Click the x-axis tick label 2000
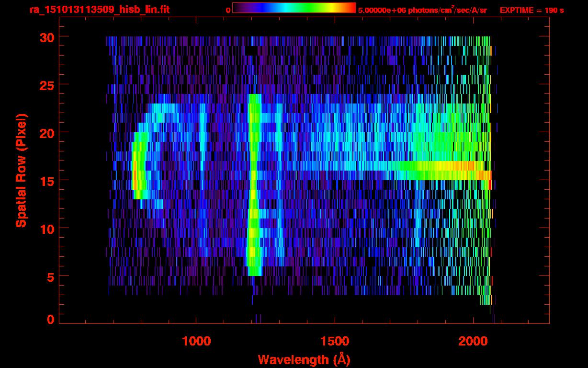The height and width of the screenshot is (368, 588). (x=473, y=341)
